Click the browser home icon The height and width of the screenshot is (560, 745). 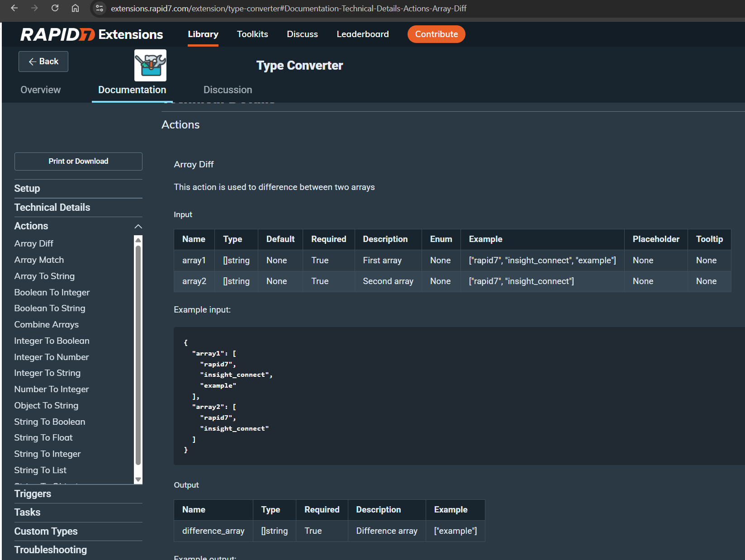click(x=75, y=8)
